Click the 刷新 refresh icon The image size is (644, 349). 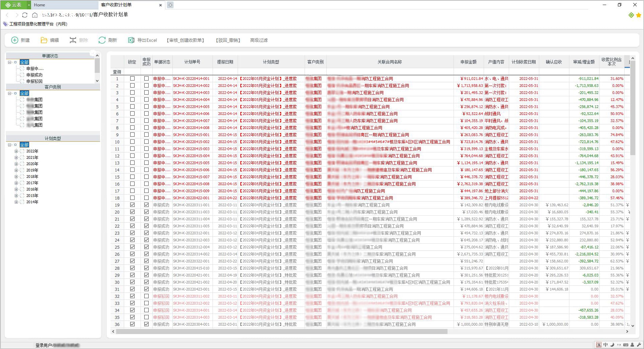point(102,40)
